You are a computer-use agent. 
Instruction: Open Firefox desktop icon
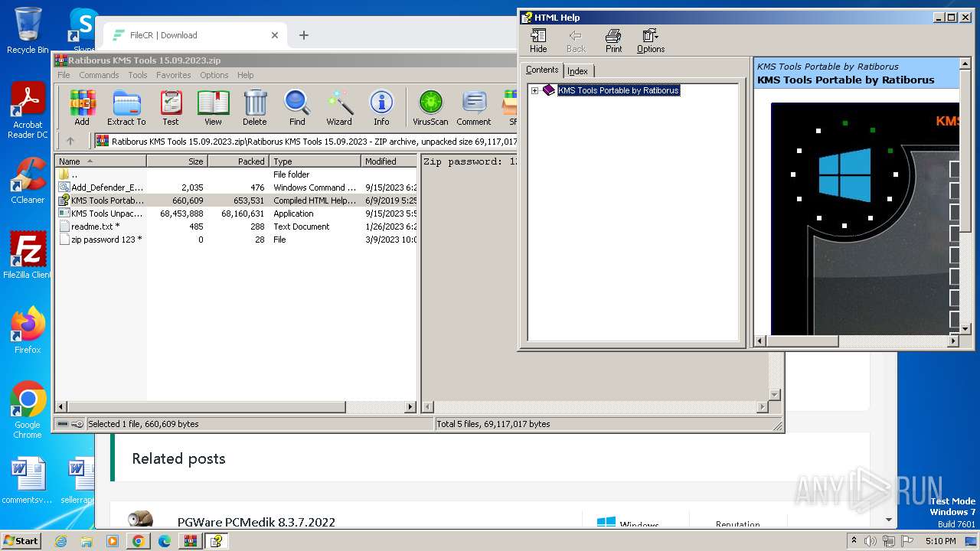28,331
